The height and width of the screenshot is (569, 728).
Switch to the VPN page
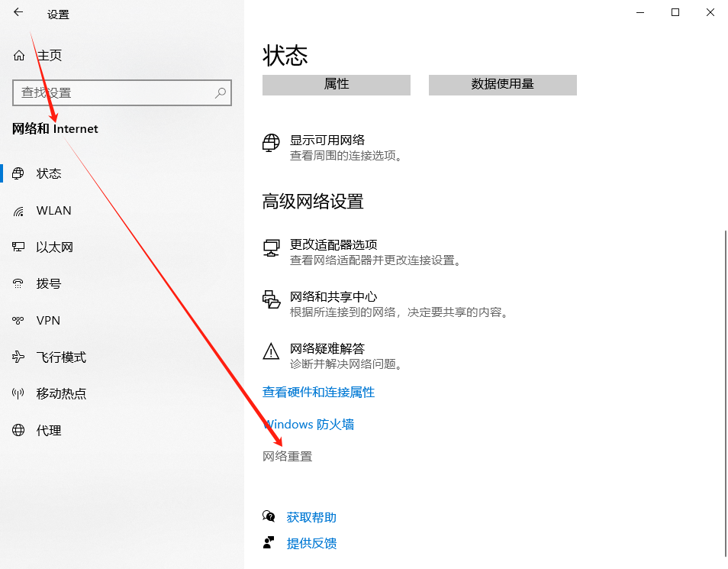[x=122, y=320]
